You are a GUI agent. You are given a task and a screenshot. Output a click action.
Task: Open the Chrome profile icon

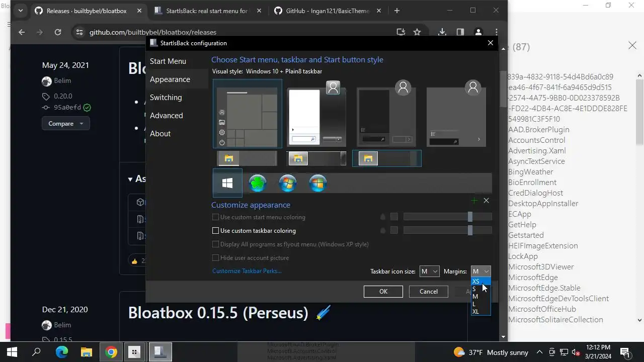pyautogui.click(x=478, y=32)
